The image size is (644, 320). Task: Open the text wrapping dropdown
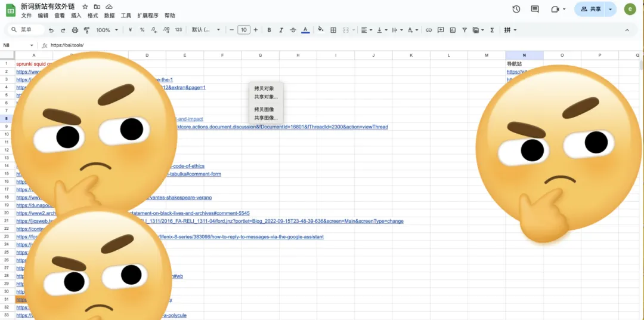397,30
